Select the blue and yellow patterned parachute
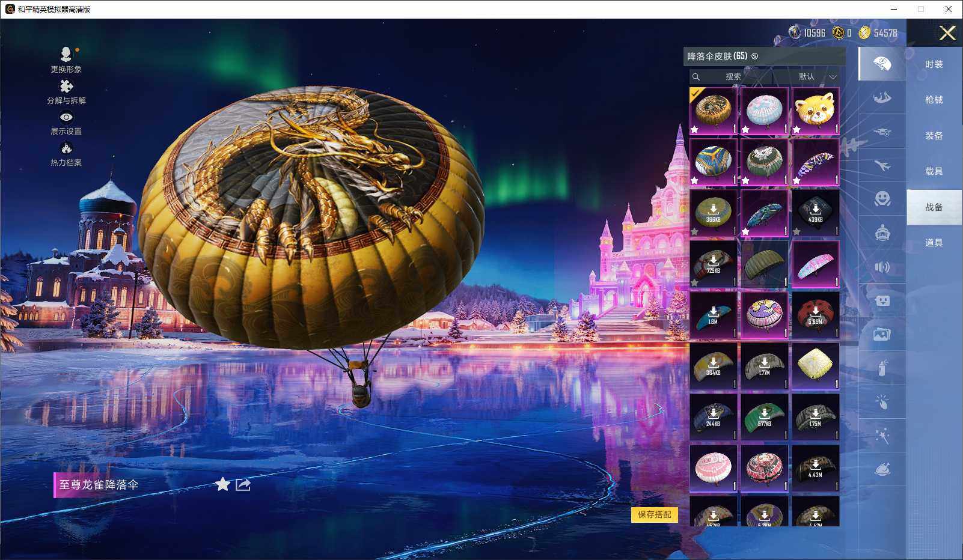The height and width of the screenshot is (560, 963). pyautogui.click(x=714, y=162)
